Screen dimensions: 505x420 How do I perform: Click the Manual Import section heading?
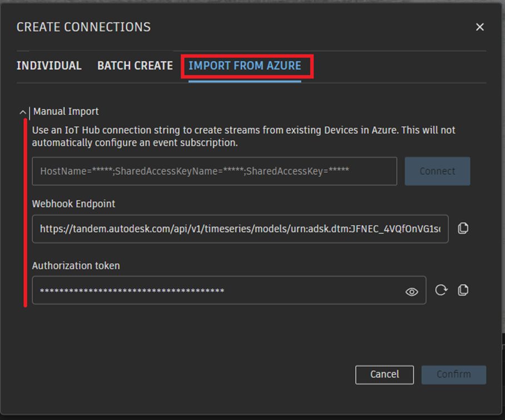click(x=66, y=111)
